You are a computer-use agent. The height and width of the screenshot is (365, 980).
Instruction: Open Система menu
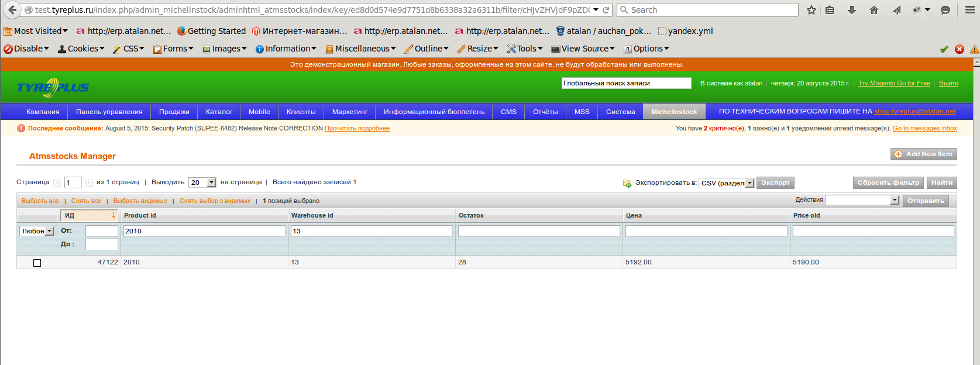pyautogui.click(x=621, y=112)
